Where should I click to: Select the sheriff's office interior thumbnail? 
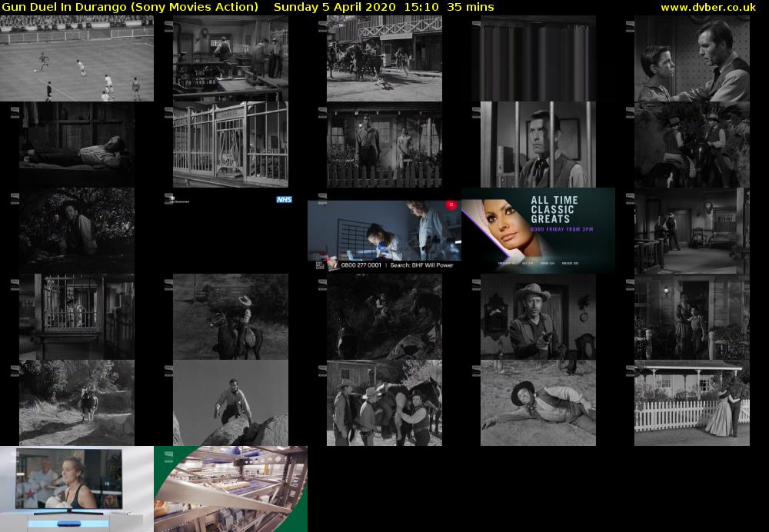(231, 58)
